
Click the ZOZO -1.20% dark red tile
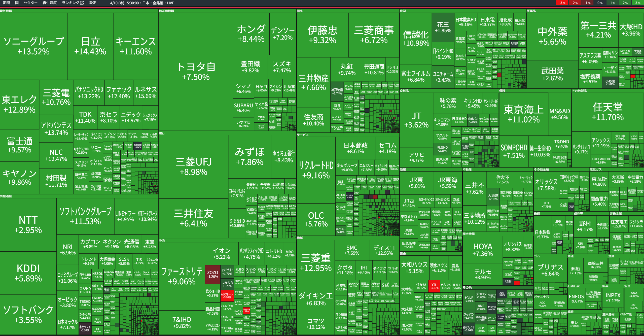[212, 274]
